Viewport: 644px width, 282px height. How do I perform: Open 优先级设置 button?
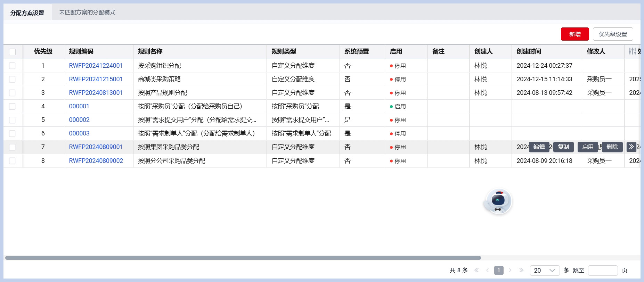click(613, 34)
